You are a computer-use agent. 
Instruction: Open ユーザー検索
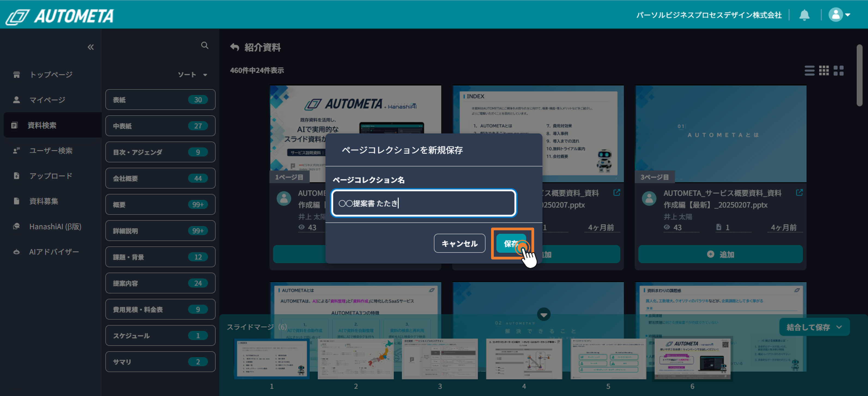click(x=51, y=150)
